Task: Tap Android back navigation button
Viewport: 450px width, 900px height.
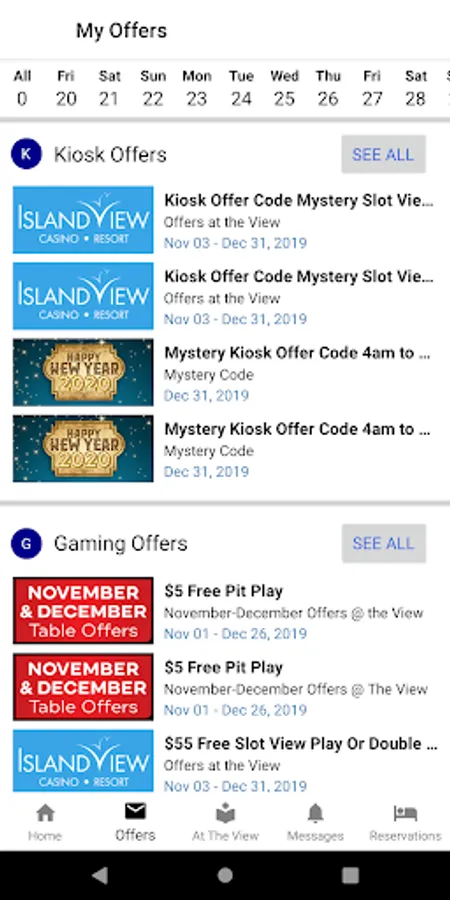Action: tap(100, 875)
